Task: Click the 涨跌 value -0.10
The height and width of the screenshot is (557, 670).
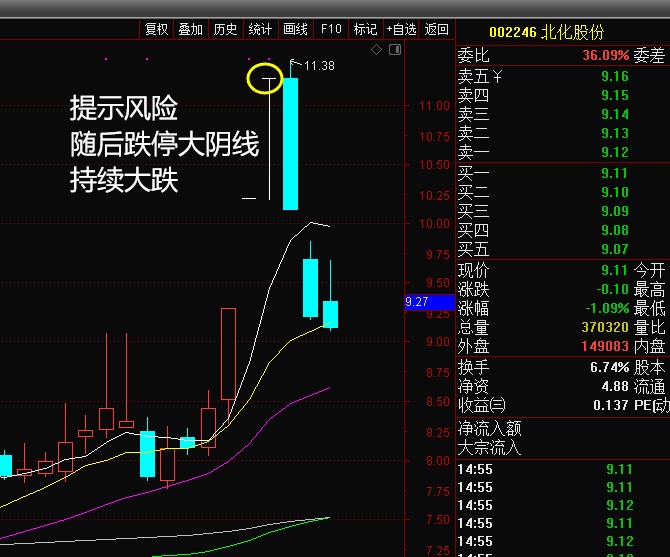Action: 613,289
